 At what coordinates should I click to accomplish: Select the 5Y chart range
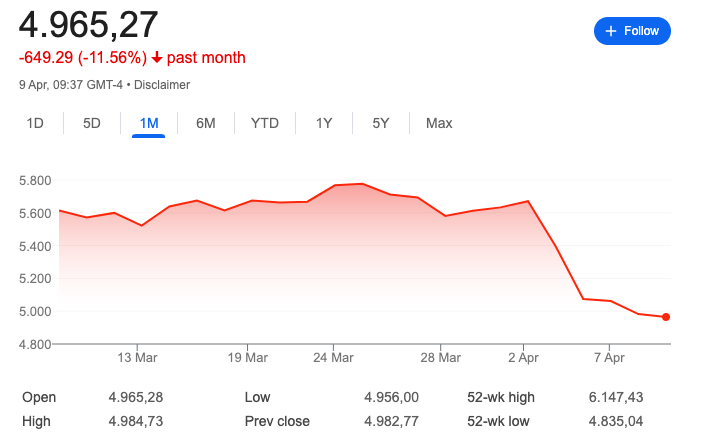pos(381,123)
